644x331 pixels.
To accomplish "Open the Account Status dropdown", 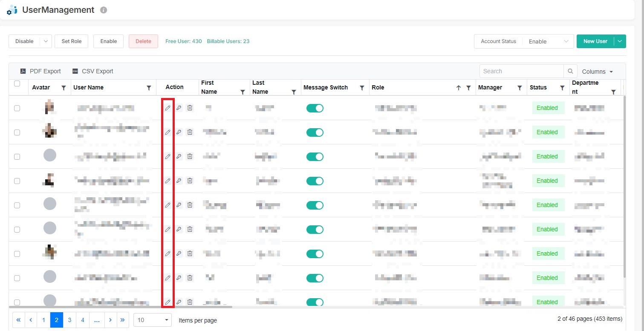I will pyautogui.click(x=548, y=41).
